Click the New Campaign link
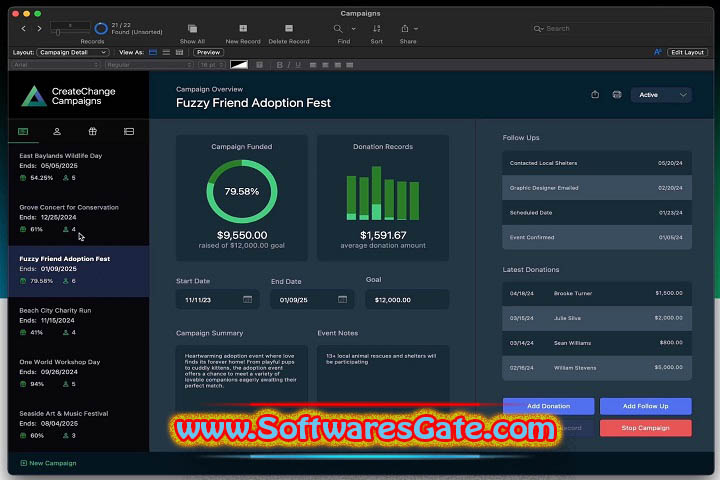Image resolution: width=720 pixels, height=480 pixels. [x=48, y=463]
